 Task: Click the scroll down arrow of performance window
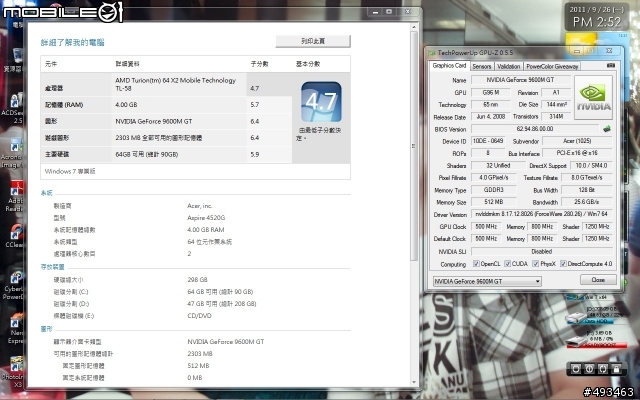tap(414, 382)
